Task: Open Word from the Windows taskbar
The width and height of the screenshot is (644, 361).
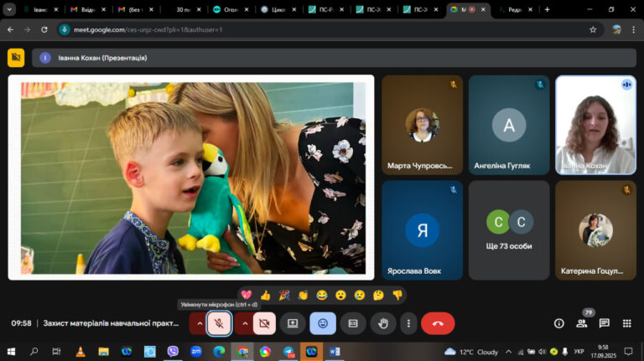Action: tap(335, 352)
